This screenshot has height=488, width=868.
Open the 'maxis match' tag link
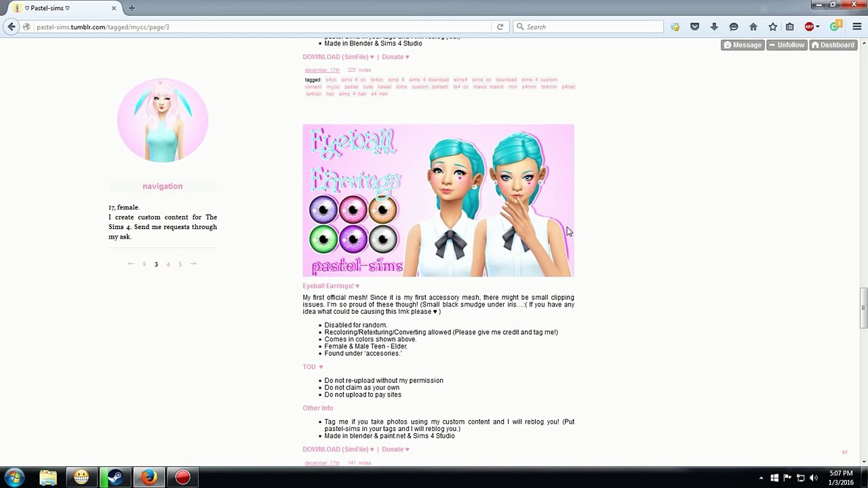pyautogui.click(x=488, y=87)
